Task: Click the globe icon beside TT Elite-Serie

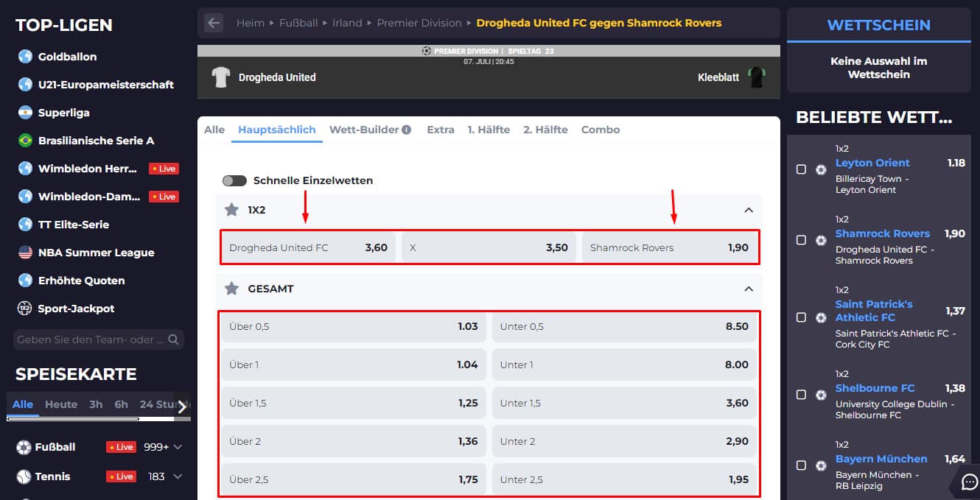Action: pos(26,225)
